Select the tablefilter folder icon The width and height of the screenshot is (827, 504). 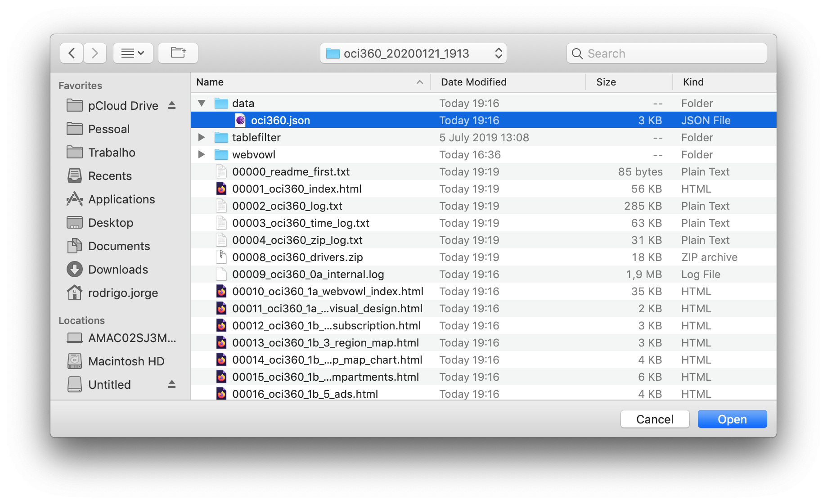pos(221,137)
